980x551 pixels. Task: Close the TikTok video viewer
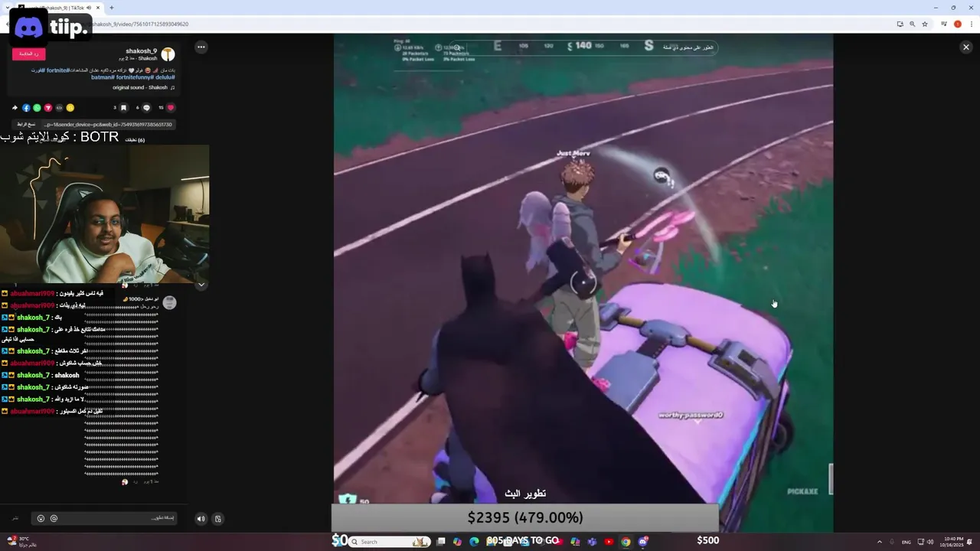pyautogui.click(x=965, y=47)
